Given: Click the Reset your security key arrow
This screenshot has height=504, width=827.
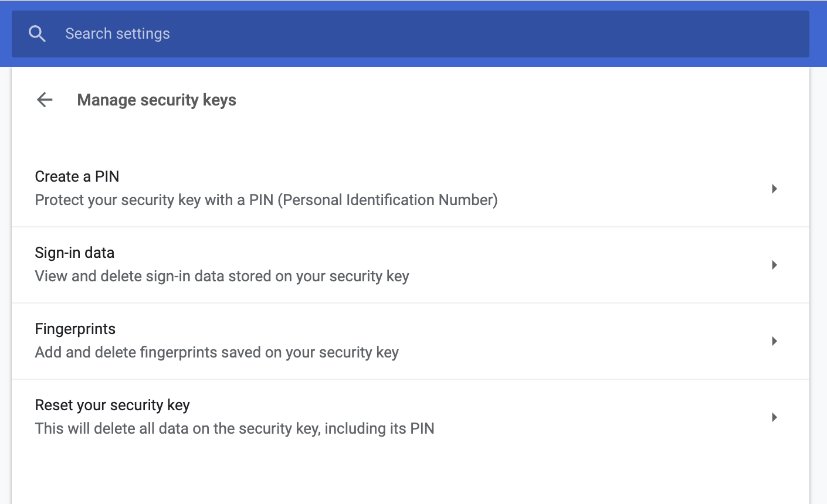Looking at the screenshot, I should coord(774,417).
